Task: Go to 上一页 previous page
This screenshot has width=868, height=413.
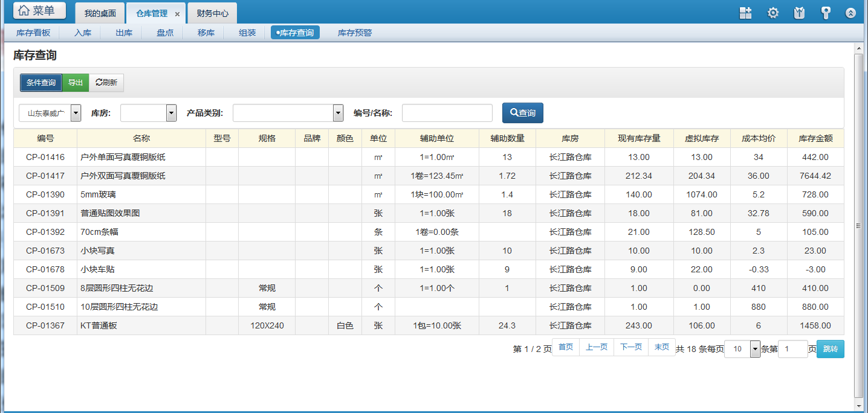Action: (597, 347)
